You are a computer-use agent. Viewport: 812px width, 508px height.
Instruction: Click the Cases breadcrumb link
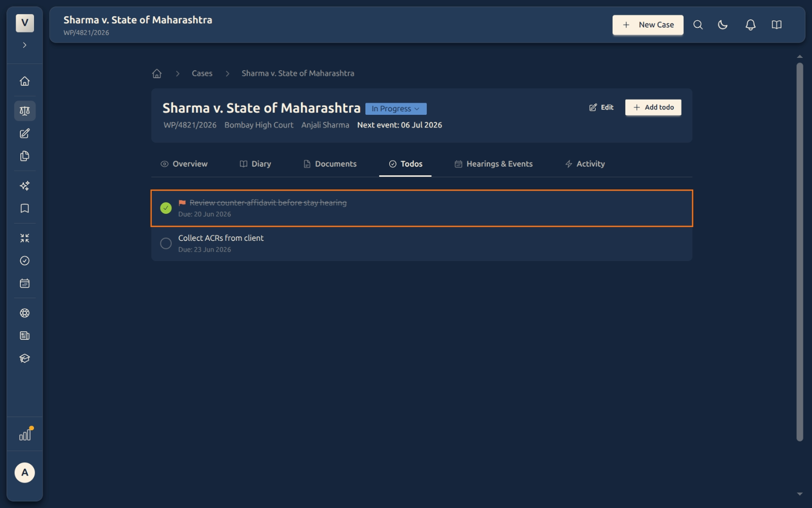[x=202, y=73]
